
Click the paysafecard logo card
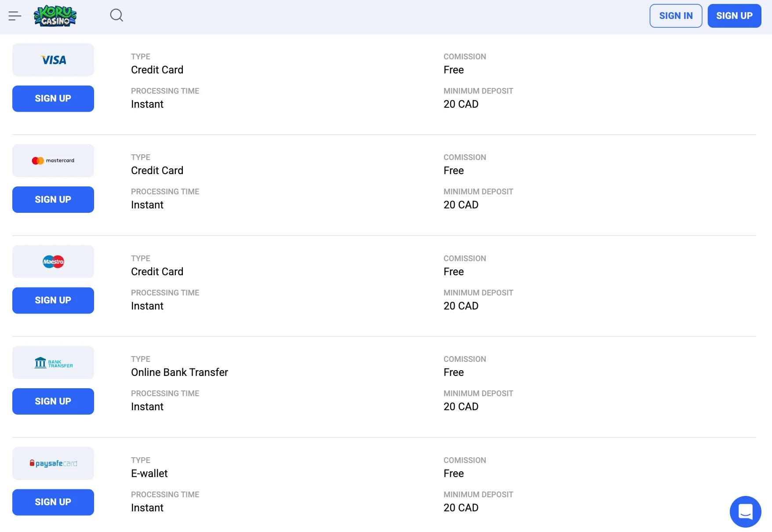(53, 463)
